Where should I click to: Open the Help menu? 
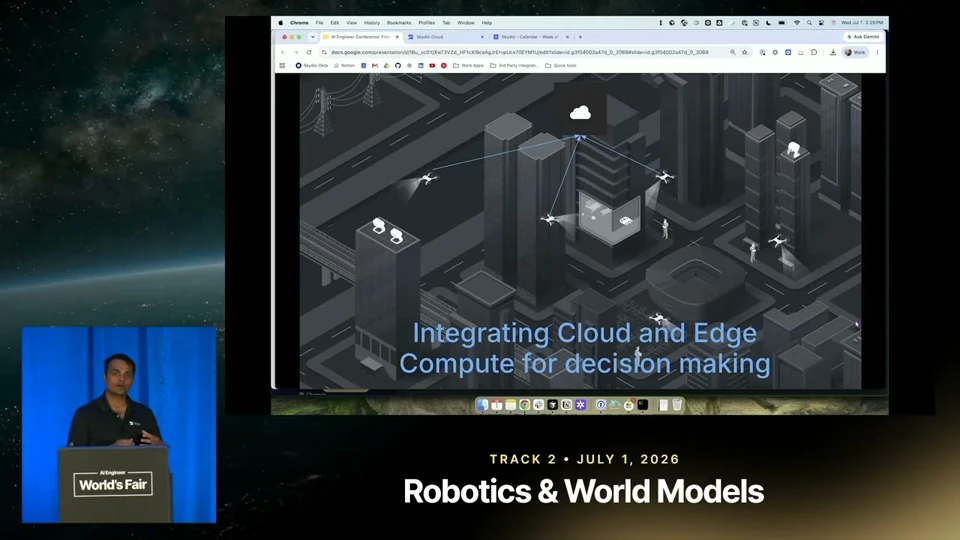[487, 23]
